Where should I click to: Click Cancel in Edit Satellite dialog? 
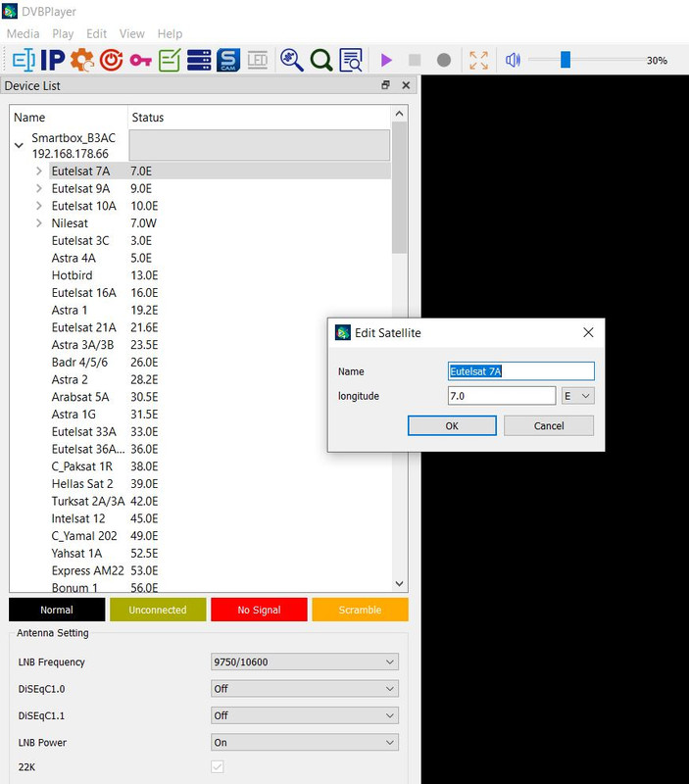549,425
